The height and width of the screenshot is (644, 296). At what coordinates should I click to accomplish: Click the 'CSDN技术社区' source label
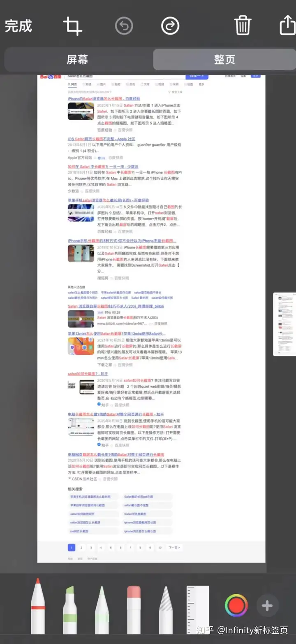tap(84, 479)
